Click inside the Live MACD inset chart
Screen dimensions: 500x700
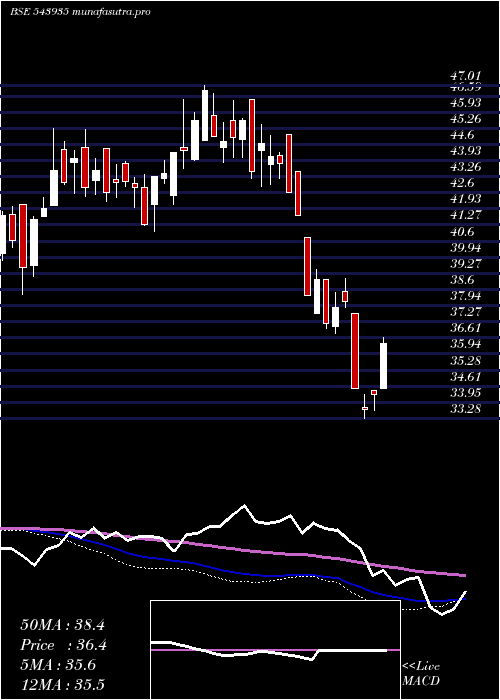pyautogui.click(x=275, y=650)
